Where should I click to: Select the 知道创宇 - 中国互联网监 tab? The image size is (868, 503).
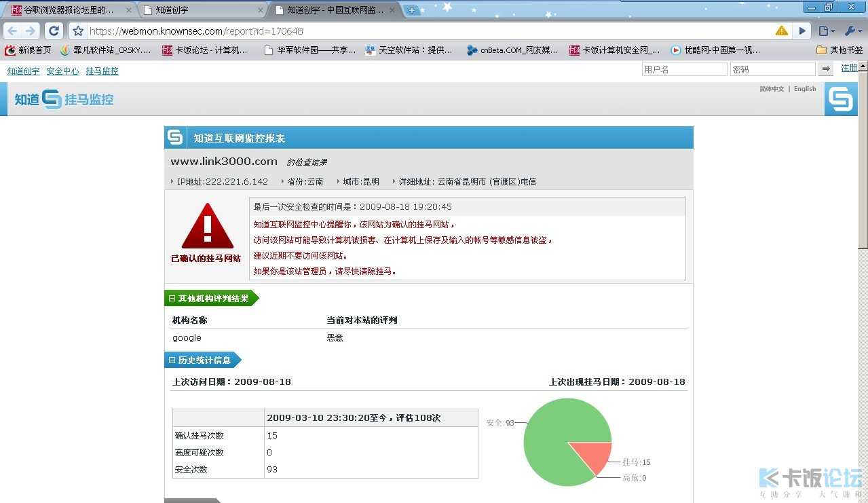(x=334, y=10)
